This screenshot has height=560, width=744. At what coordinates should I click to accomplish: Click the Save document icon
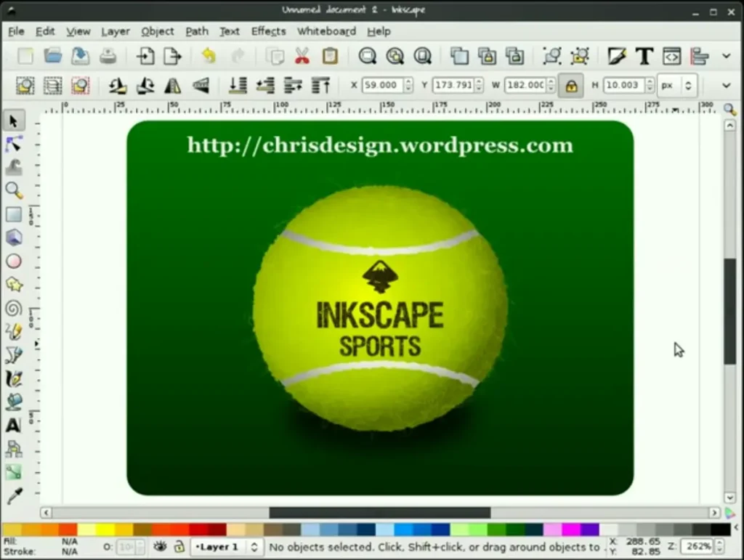click(x=80, y=56)
